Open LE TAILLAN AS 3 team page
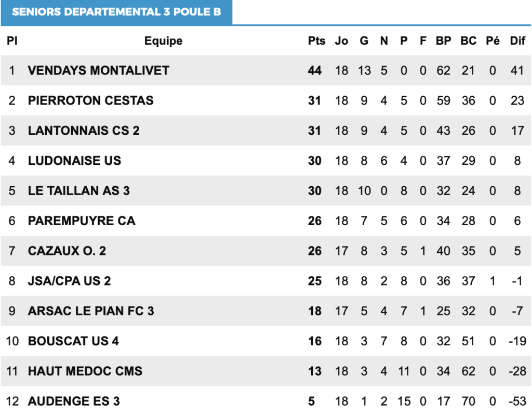This screenshot has width=532, height=413. click(x=79, y=191)
